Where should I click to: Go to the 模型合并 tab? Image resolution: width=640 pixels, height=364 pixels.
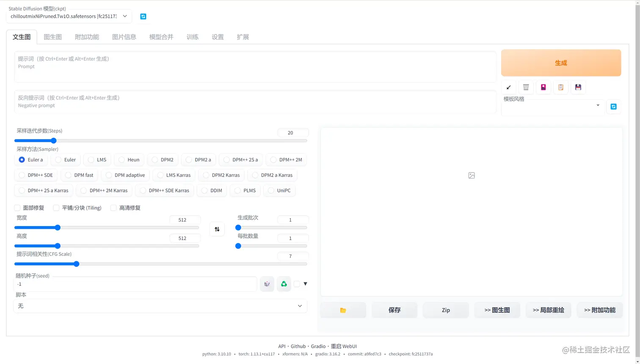pyautogui.click(x=161, y=37)
